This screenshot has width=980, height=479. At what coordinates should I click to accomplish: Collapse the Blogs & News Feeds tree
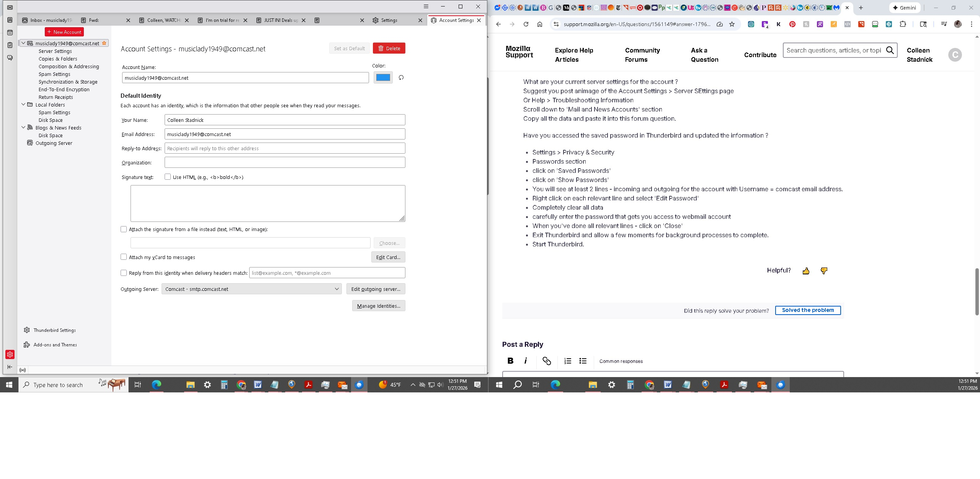tap(23, 128)
